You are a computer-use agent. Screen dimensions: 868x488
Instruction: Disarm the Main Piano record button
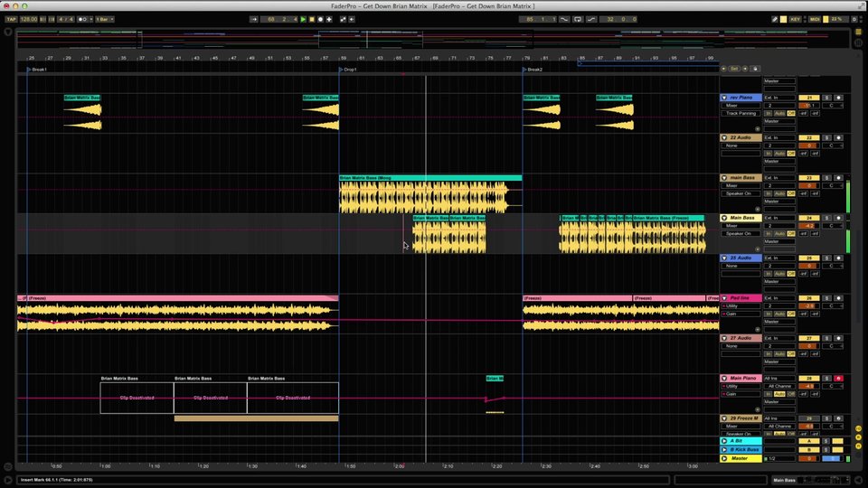[x=838, y=379]
